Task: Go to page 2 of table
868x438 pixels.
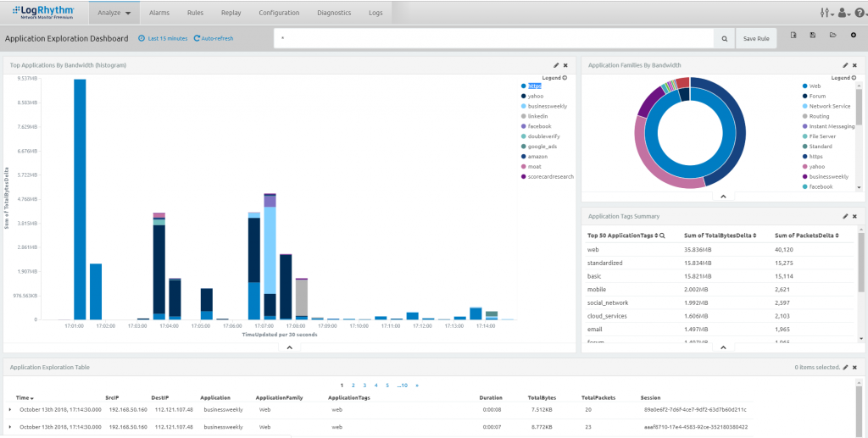Action: pyautogui.click(x=353, y=385)
